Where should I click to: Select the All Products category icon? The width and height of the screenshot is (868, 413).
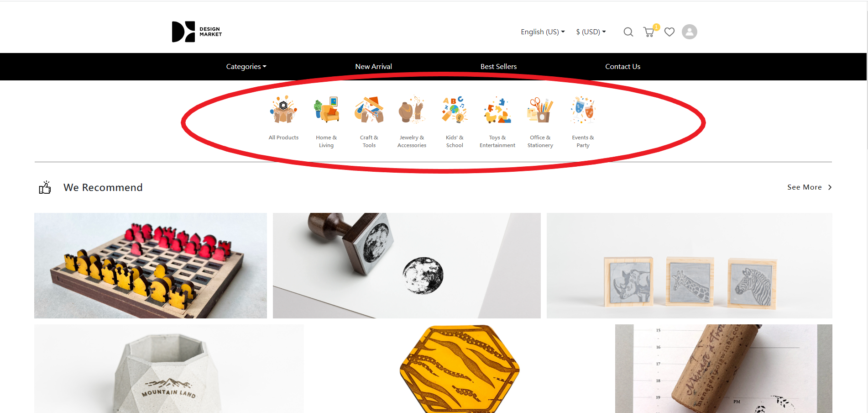coord(283,110)
